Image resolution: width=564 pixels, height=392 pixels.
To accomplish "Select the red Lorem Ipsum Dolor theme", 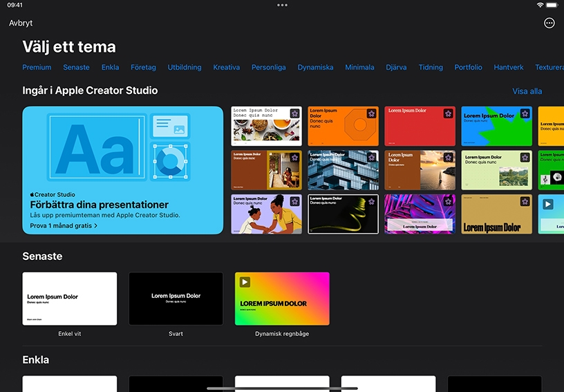I will pyautogui.click(x=420, y=126).
